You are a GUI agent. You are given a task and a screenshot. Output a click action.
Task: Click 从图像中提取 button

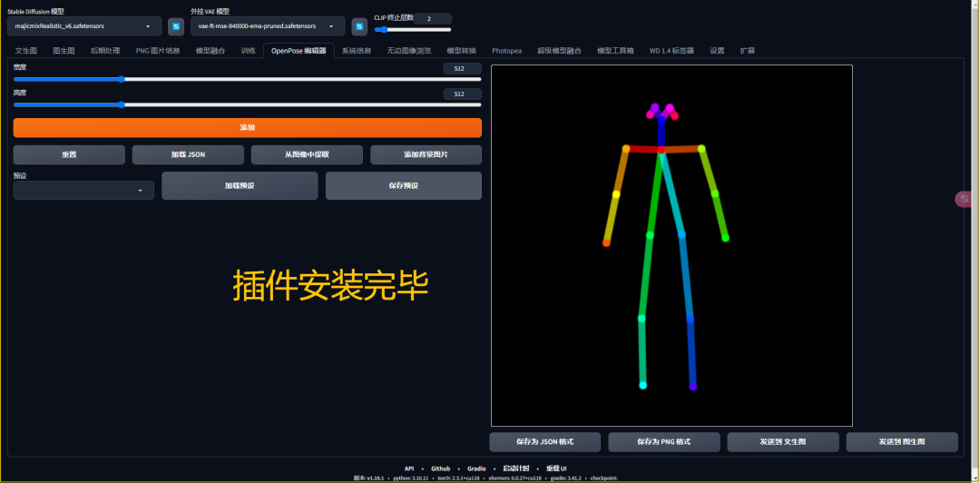point(307,154)
